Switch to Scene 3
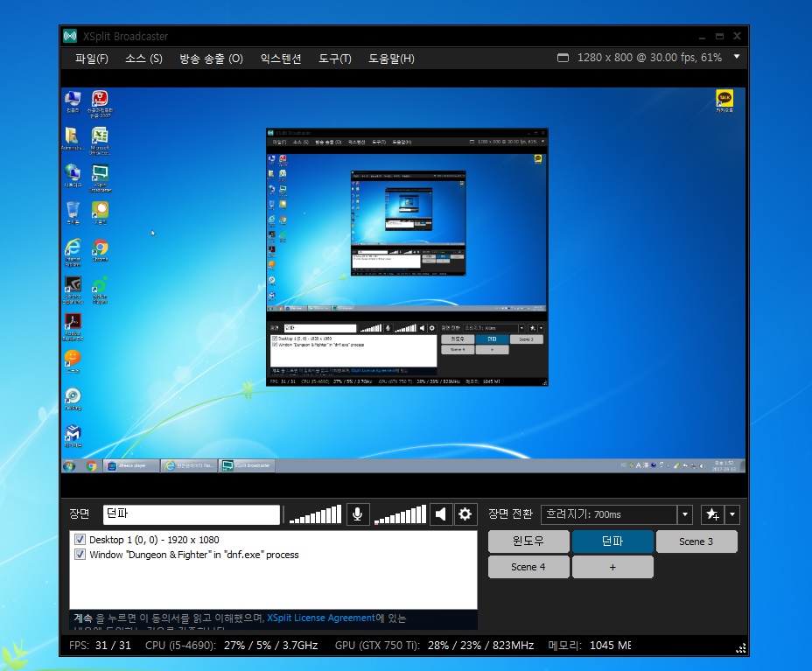The height and width of the screenshot is (671, 812). [x=696, y=542]
